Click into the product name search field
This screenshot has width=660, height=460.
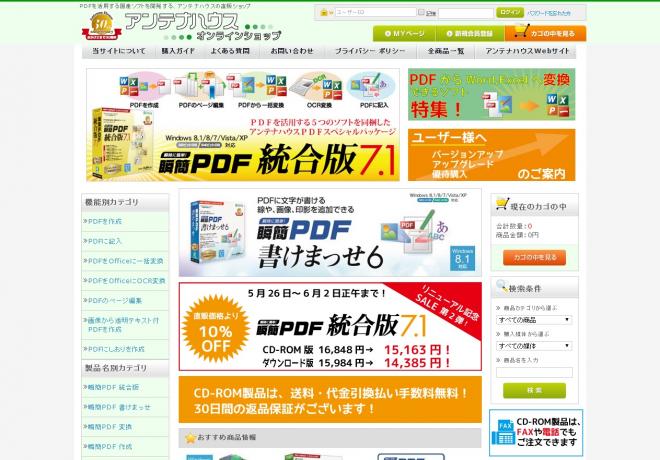[x=534, y=372]
